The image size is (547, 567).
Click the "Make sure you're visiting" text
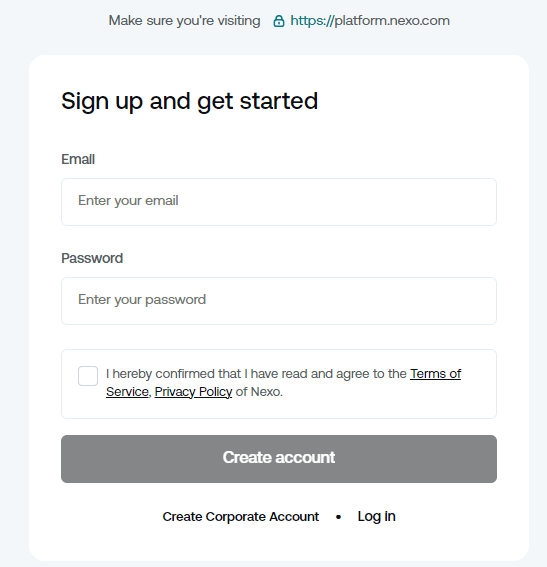184,21
